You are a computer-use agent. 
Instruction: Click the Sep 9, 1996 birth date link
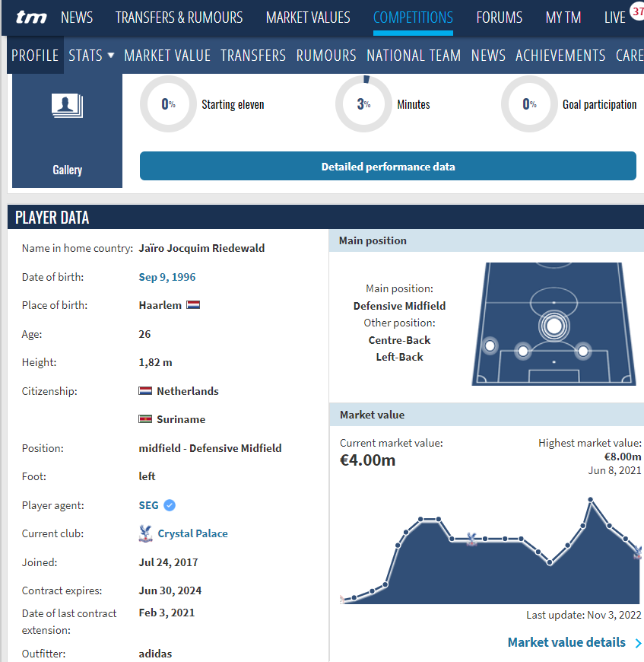click(167, 277)
